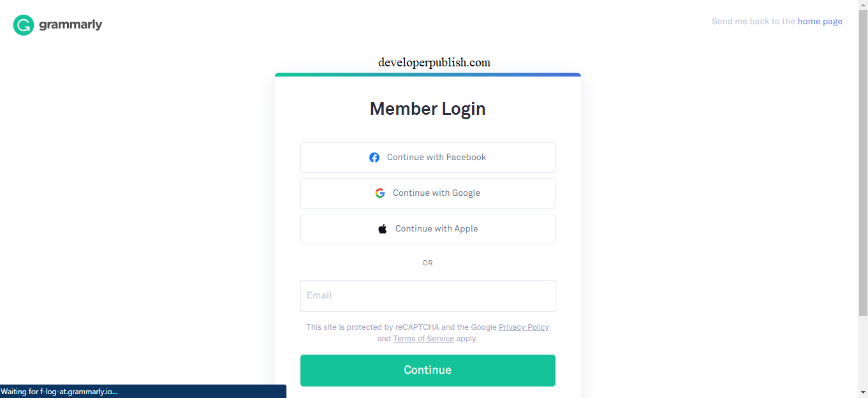Click the circular green G mark beside wordmark
This screenshot has width=868, height=398.
point(23,25)
